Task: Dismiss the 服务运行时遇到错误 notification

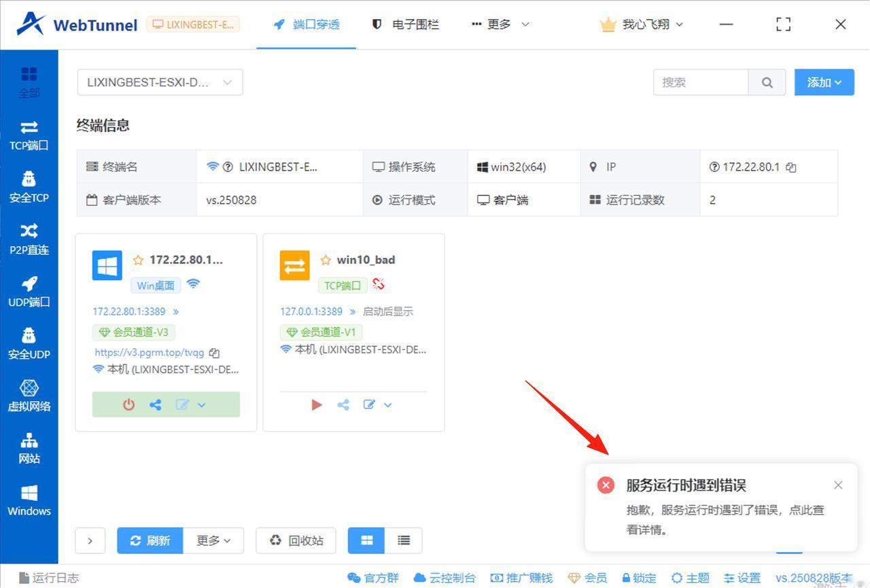Action: point(838,485)
